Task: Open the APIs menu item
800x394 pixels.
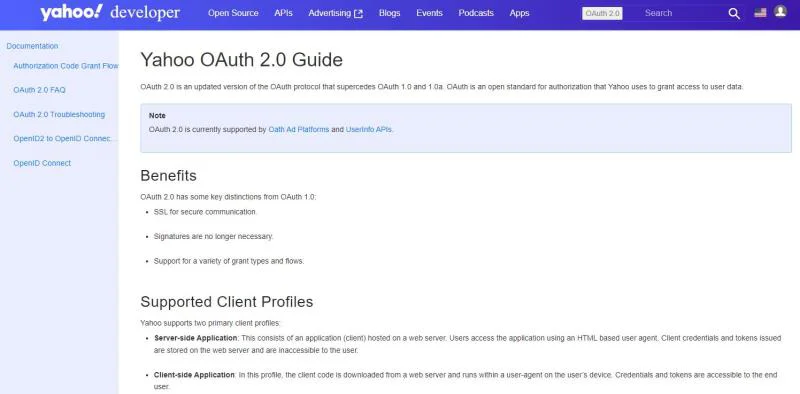Action: pos(283,13)
